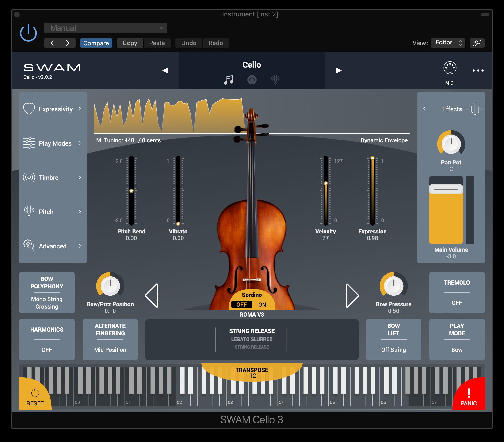Open the MIDI settings icon
This screenshot has height=442, width=504.
coord(450,68)
